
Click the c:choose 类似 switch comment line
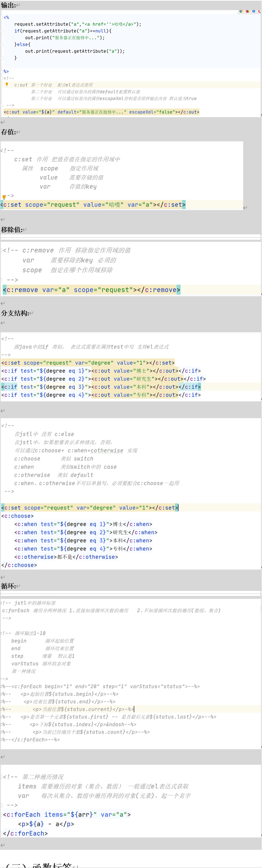pyautogui.click(x=54, y=459)
